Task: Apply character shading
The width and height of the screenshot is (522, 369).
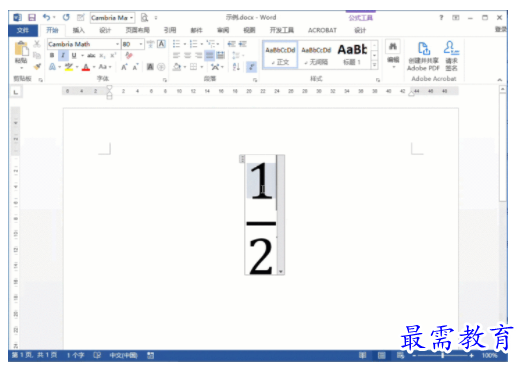Action: [150, 67]
